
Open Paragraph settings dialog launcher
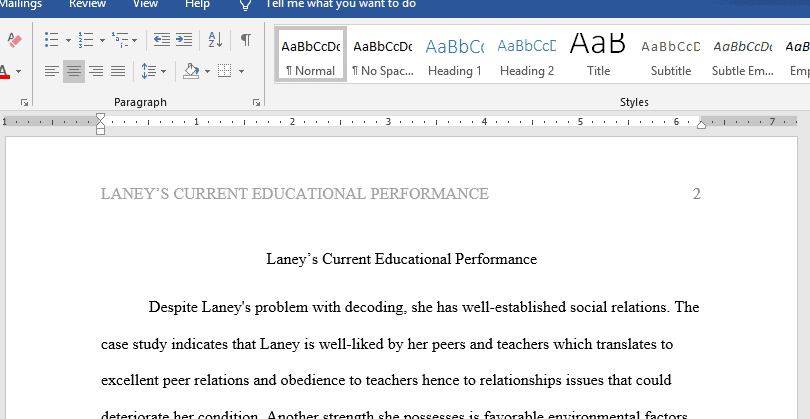click(257, 102)
